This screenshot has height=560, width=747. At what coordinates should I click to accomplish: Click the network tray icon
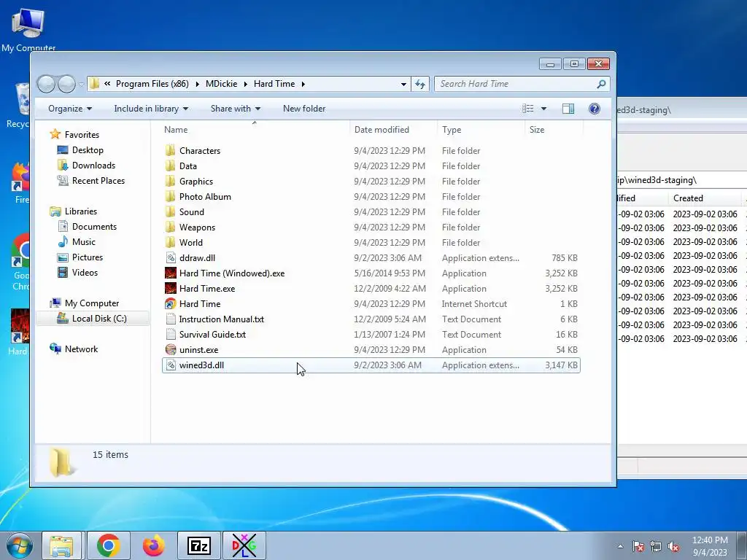point(656,547)
